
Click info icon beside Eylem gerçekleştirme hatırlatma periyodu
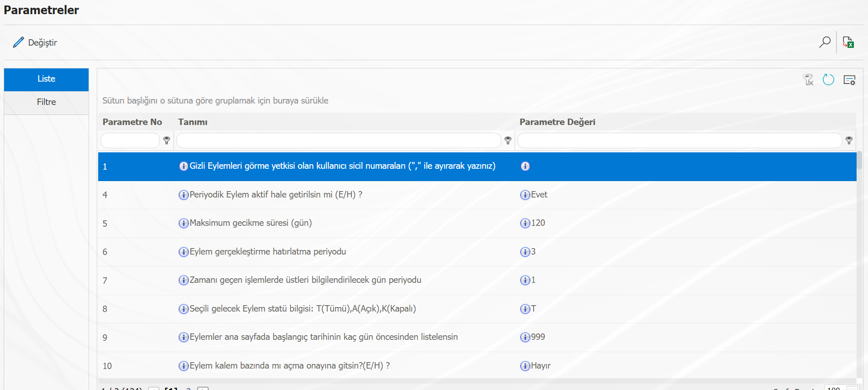coord(184,252)
